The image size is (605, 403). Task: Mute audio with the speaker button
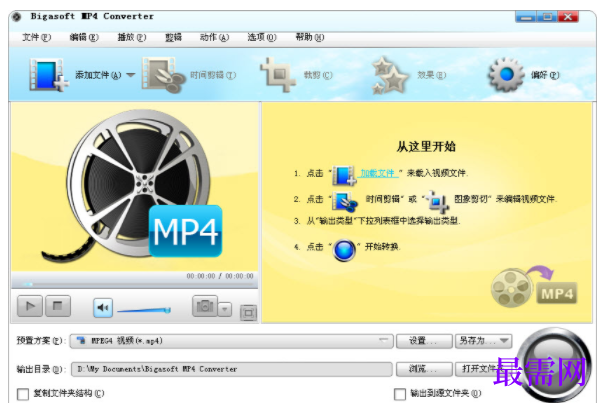pyautogui.click(x=103, y=308)
